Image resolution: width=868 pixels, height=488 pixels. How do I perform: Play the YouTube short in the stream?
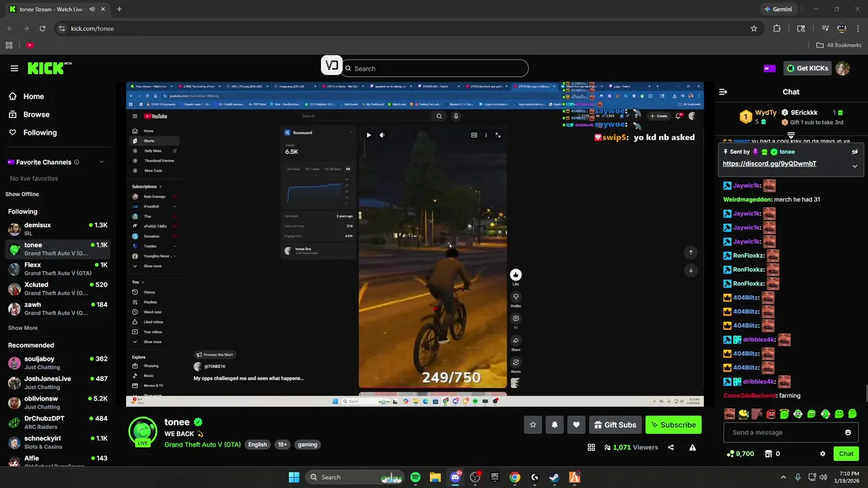pyautogui.click(x=368, y=135)
